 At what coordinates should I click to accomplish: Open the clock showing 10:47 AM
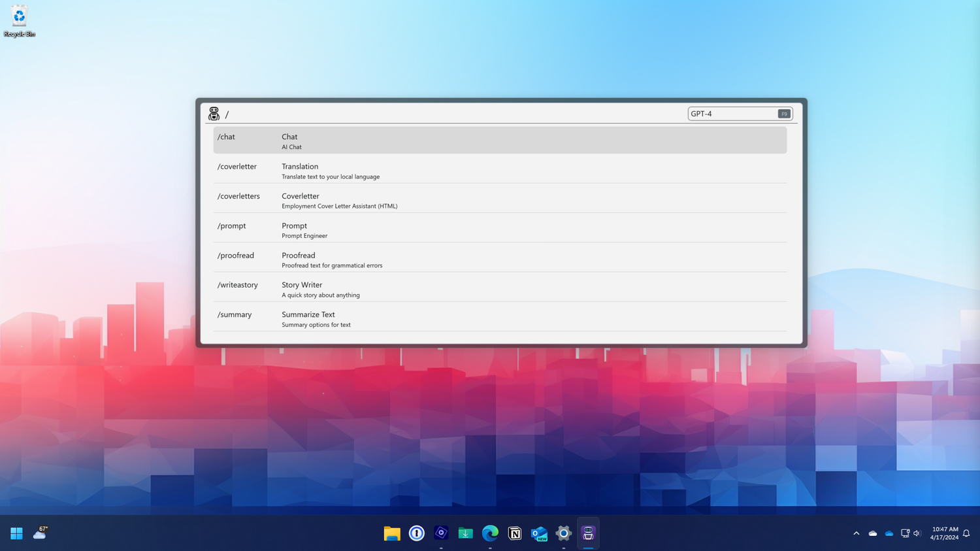pos(945,533)
